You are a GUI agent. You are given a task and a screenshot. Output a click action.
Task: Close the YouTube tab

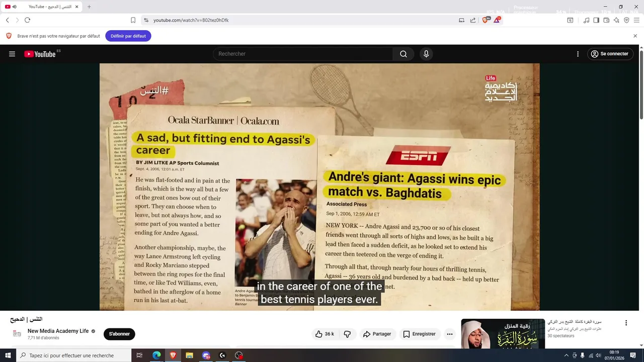tap(76, 7)
